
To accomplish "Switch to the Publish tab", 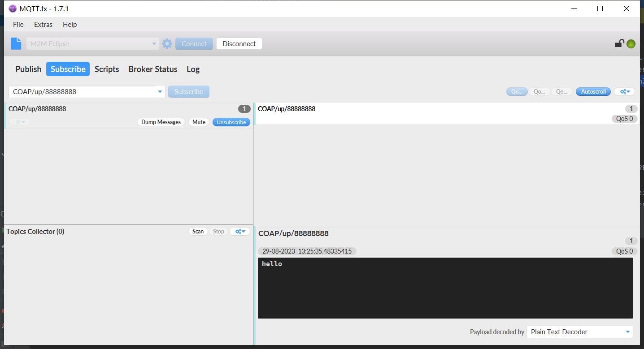I will (x=28, y=69).
